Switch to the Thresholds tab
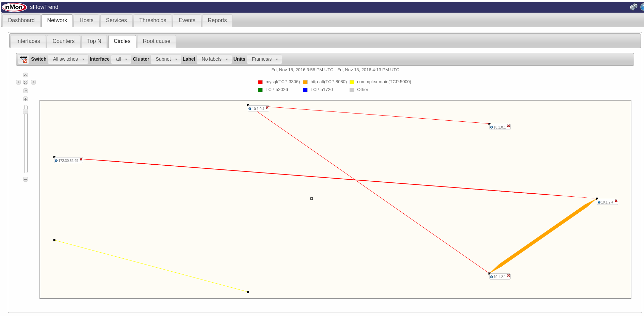 tap(152, 20)
